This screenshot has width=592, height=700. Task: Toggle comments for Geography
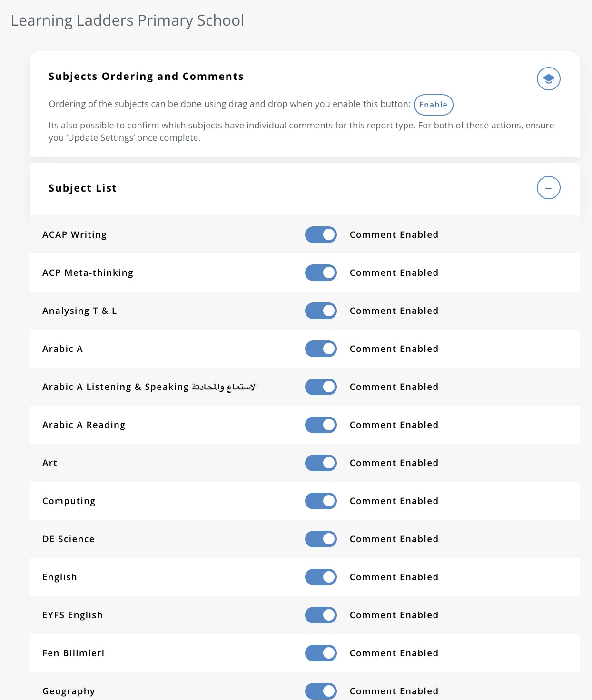point(321,691)
